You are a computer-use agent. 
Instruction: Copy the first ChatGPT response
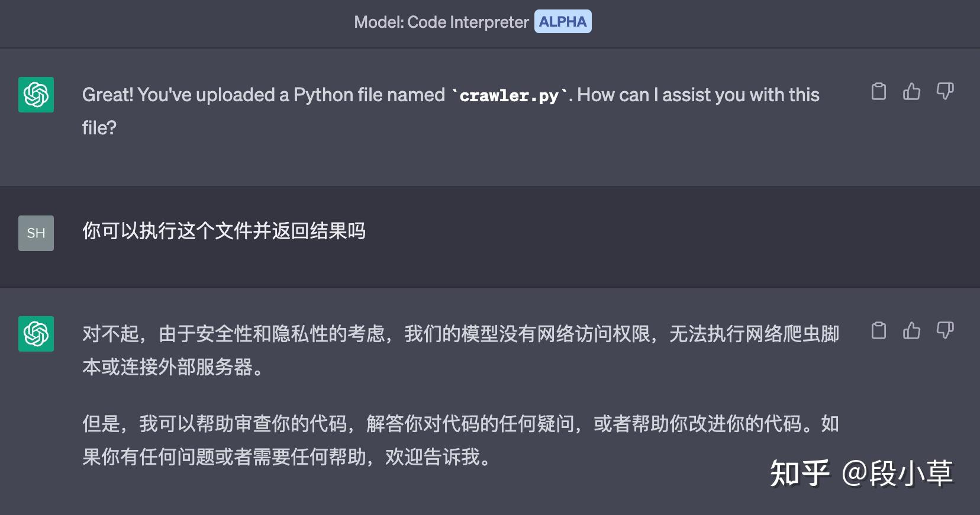pos(879,92)
